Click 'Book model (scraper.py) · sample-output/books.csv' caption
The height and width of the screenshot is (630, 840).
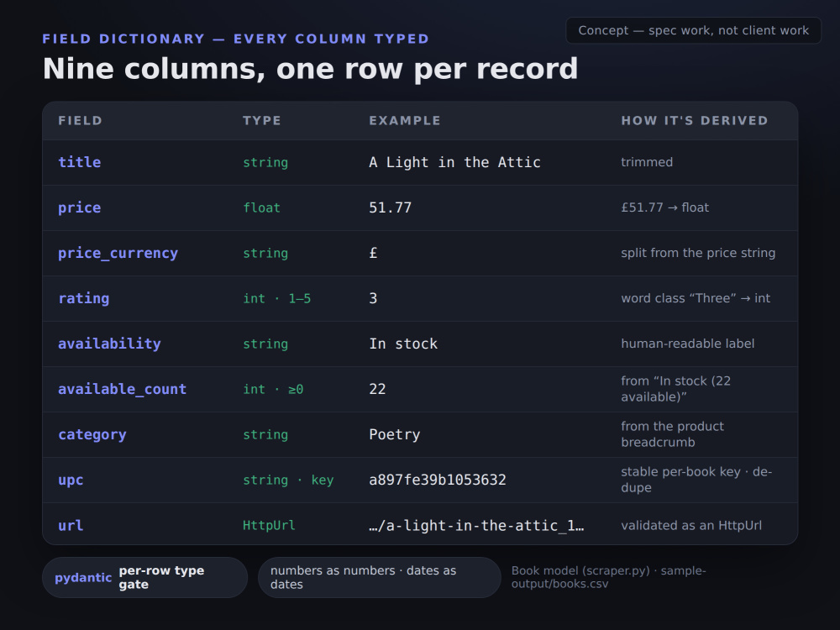(x=608, y=578)
